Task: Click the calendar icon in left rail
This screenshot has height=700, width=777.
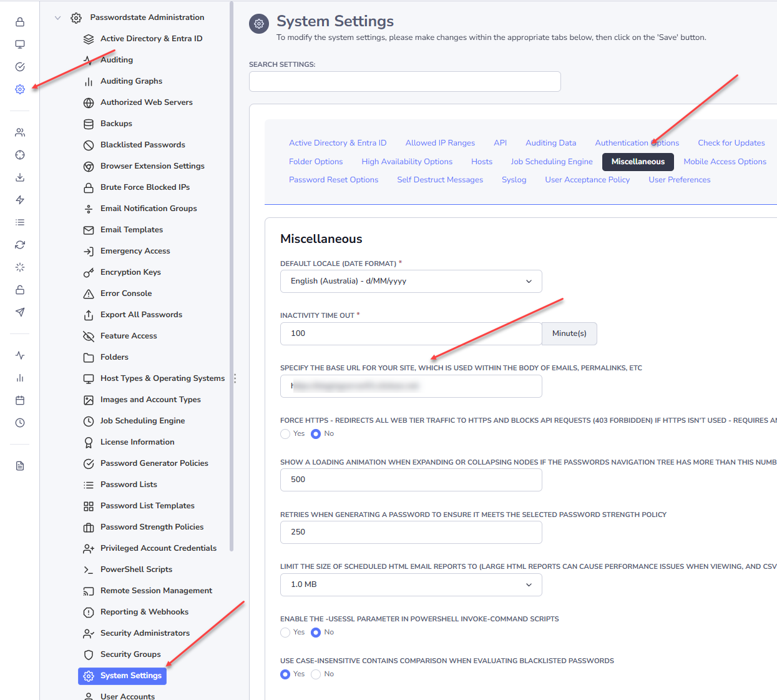Action: 20,400
